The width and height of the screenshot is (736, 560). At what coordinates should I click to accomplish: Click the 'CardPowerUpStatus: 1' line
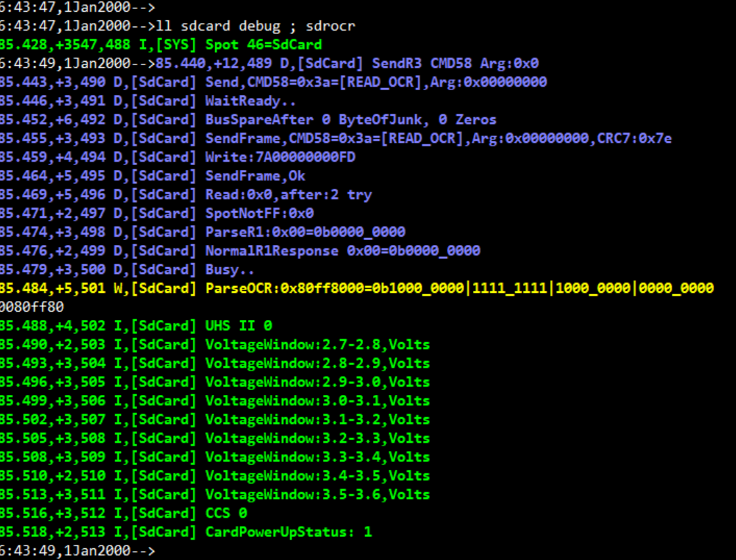(288, 532)
